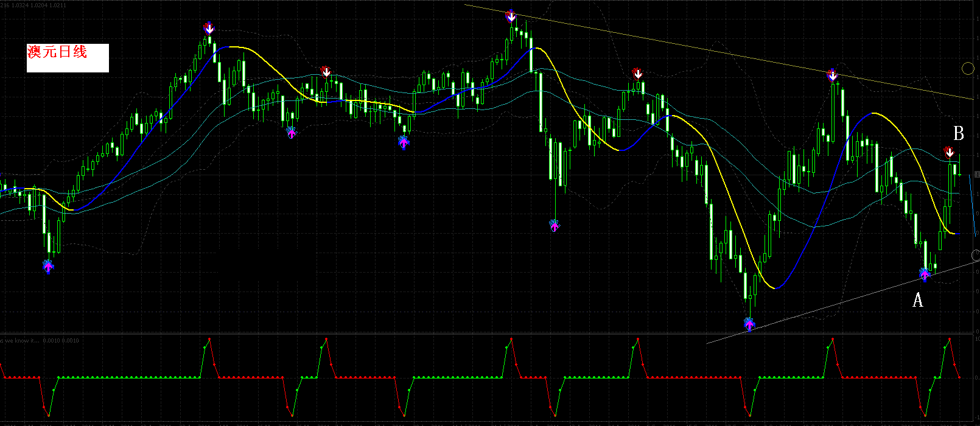The height and width of the screenshot is (426, 980).
Task: Select the red 澳元日线 text label
Action: pyautogui.click(x=57, y=52)
